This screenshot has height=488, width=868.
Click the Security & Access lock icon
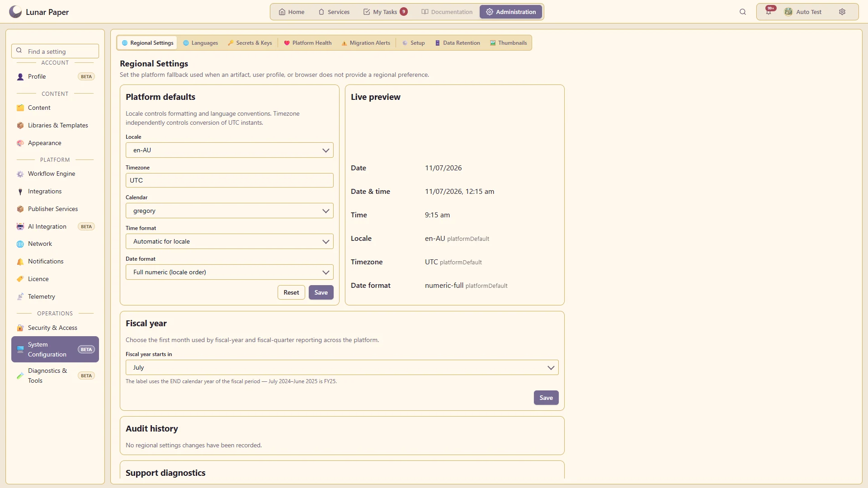[x=20, y=328]
